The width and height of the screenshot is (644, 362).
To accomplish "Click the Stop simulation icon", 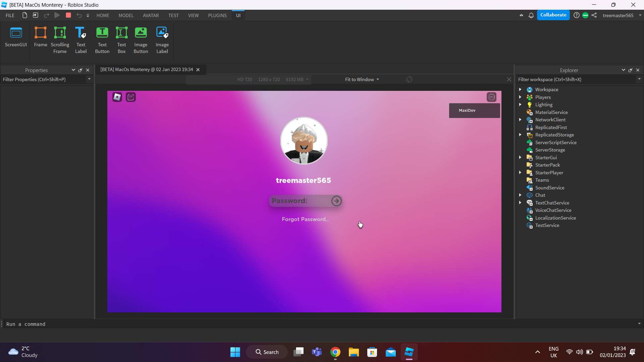I will [x=68, y=15].
